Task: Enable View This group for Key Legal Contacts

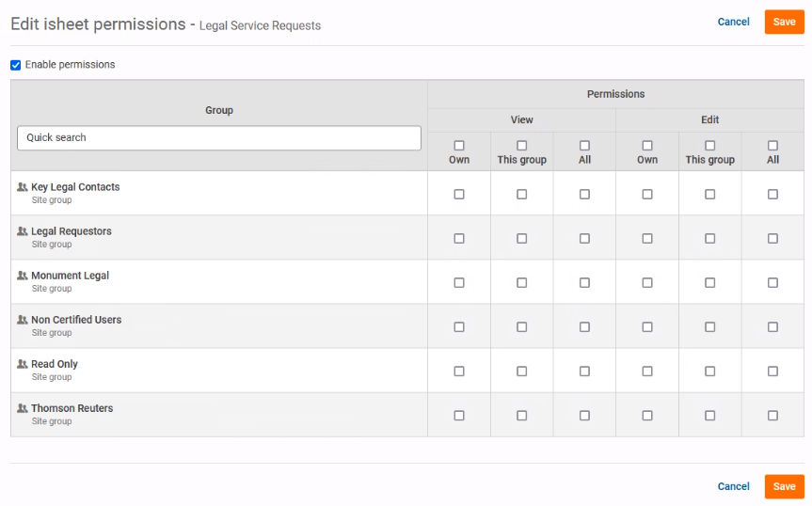Action: coord(521,194)
